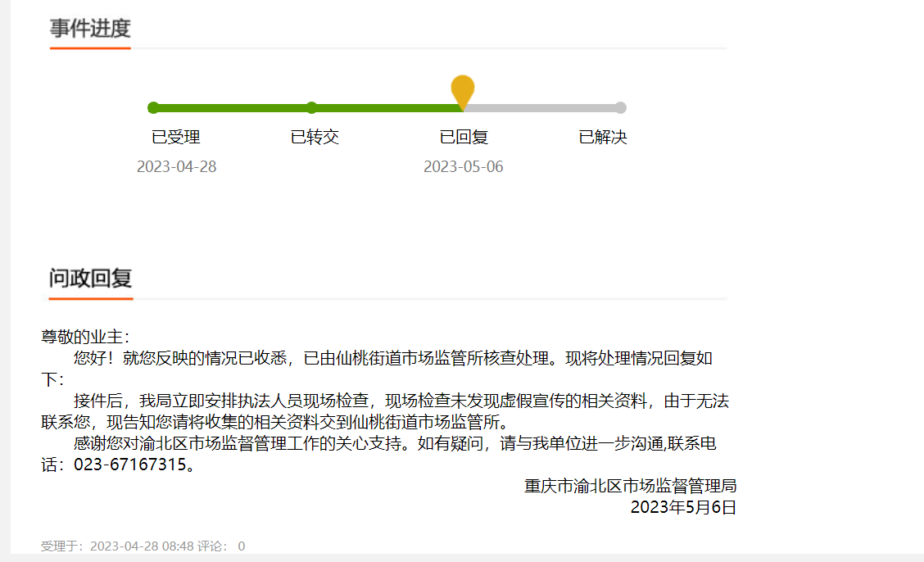The width and height of the screenshot is (924, 562).
Task: Click the 已转交 step label
Action: point(315,138)
